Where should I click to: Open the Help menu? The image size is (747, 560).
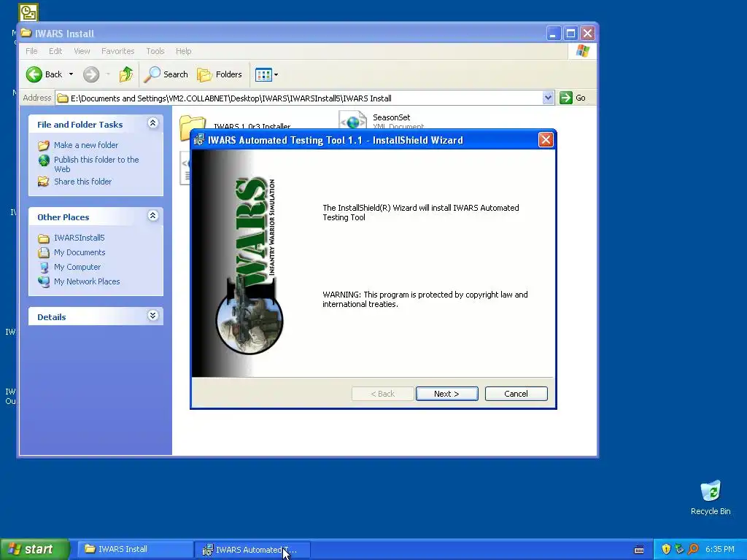pyautogui.click(x=183, y=51)
